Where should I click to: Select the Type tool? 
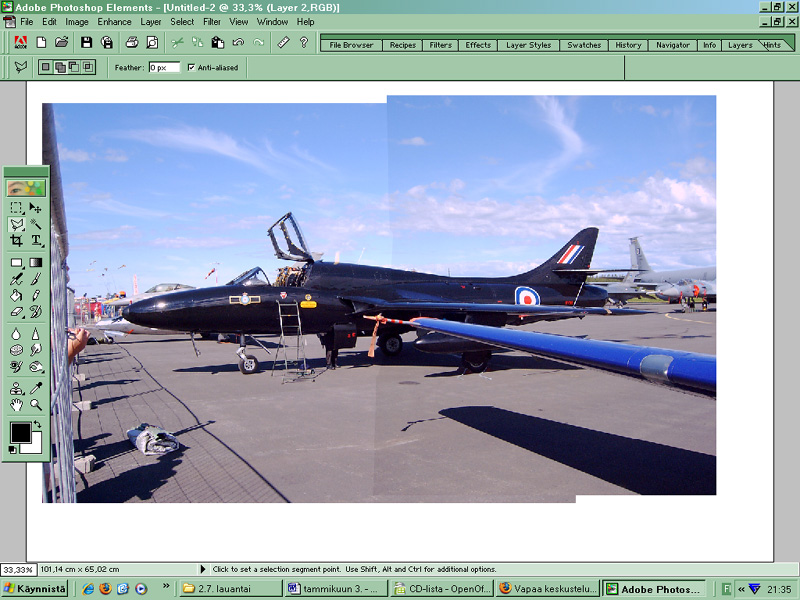click(x=35, y=240)
